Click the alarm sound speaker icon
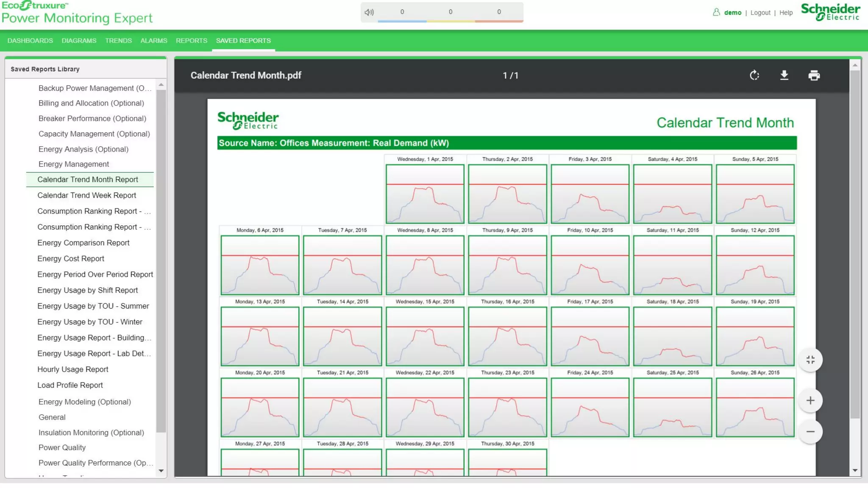This screenshot has width=868, height=488. (x=369, y=12)
